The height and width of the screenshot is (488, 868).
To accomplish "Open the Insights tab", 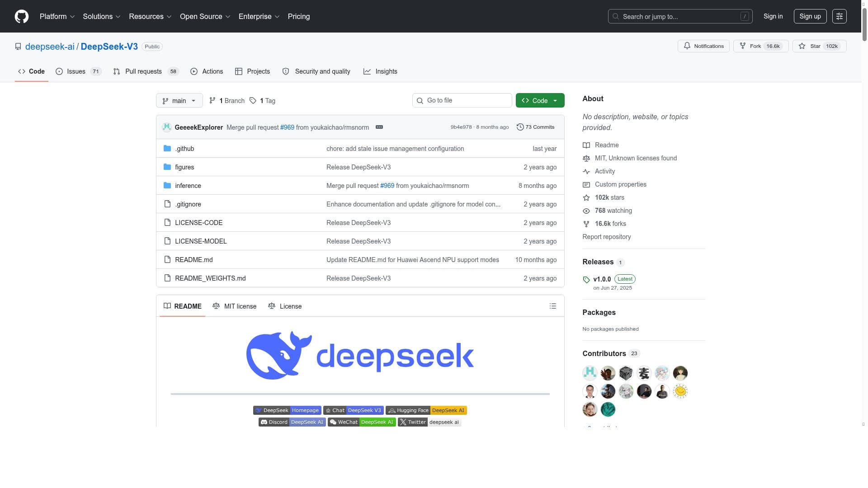I will tap(380, 71).
